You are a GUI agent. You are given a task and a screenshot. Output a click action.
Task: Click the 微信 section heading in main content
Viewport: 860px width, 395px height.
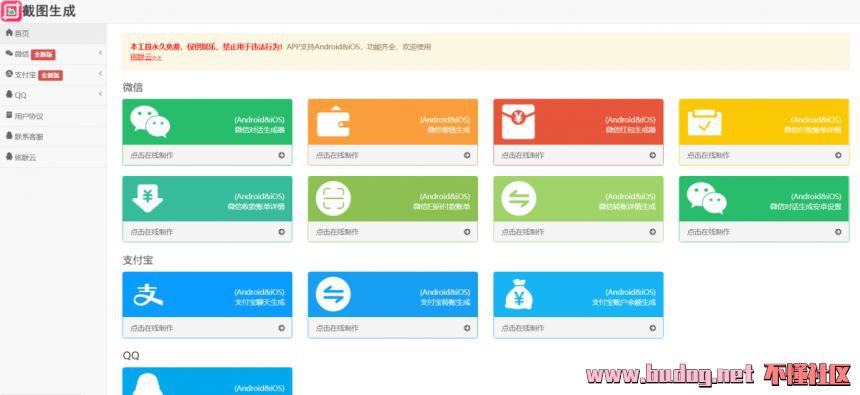coord(133,87)
